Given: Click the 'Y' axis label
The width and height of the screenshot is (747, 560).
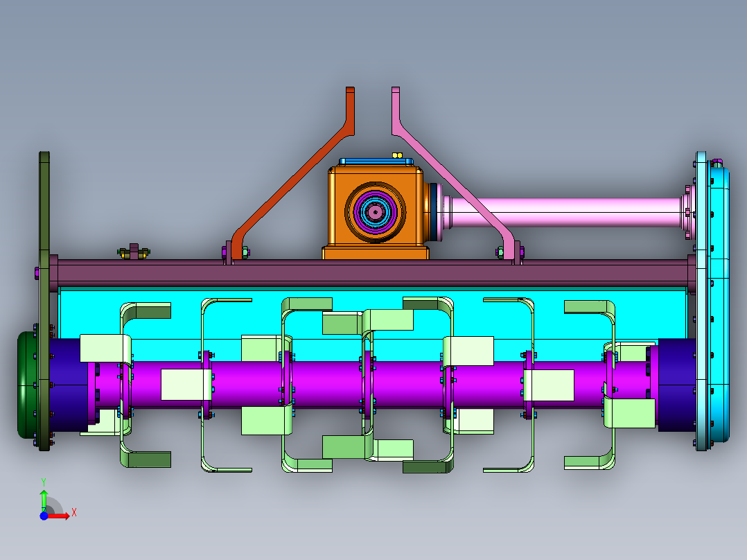Looking at the screenshot, I should tap(44, 482).
